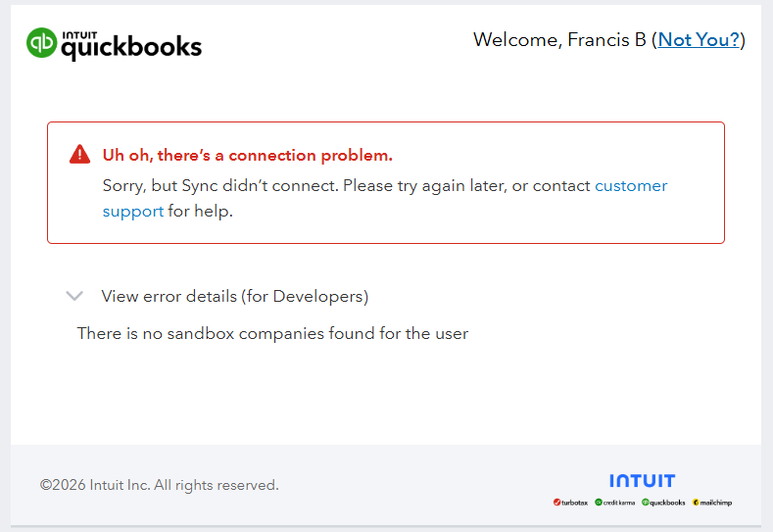Click the green QuickBooks circle logo in header
The image size is (773, 532).
point(43,43)
